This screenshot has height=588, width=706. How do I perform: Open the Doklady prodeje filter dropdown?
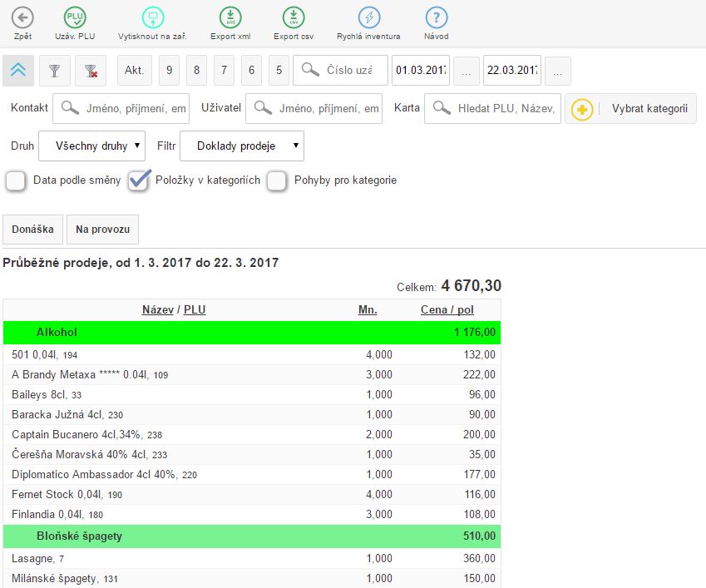(x=243, y=146)
